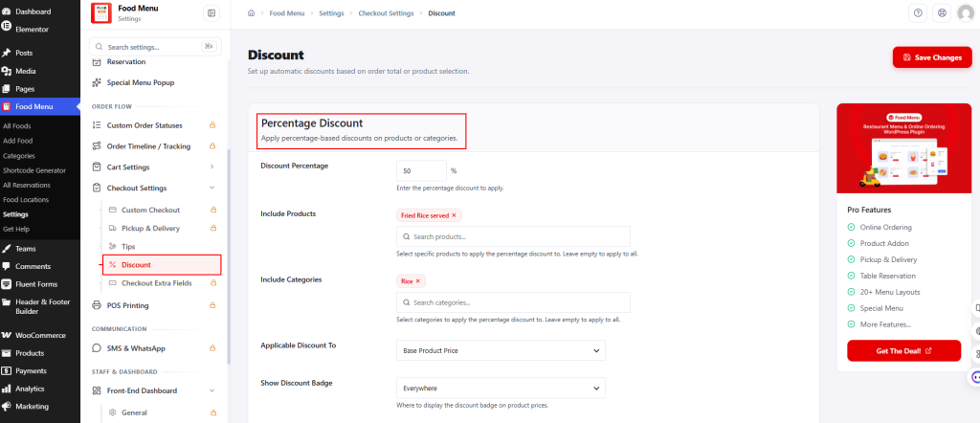
Task: Go to Settings breadcrumb link
Action: pyautogui.click(x=331, y=13)
